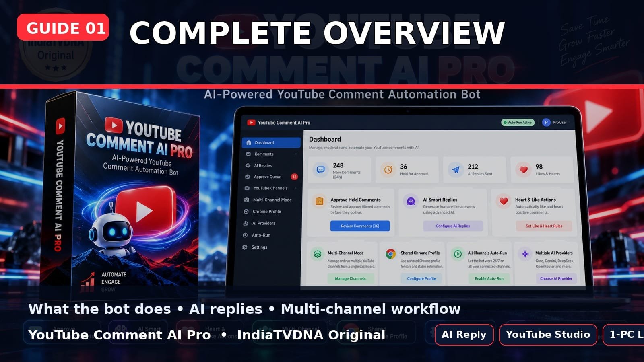Click the Multi-Channel Mode green layers icon
644x362 pixels.
(x=317, y=254)
